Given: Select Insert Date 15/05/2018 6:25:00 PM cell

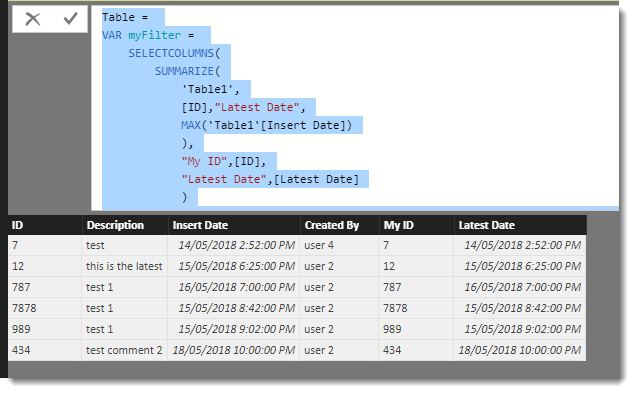Looking at the screenshot, I should tap(234, 266).
